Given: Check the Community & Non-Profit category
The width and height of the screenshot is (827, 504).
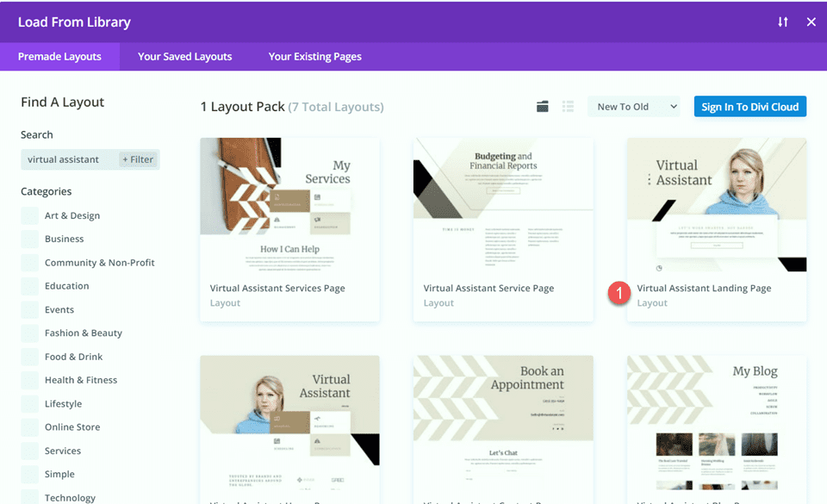Looking at the screenshot, I should tap(29, 263).
